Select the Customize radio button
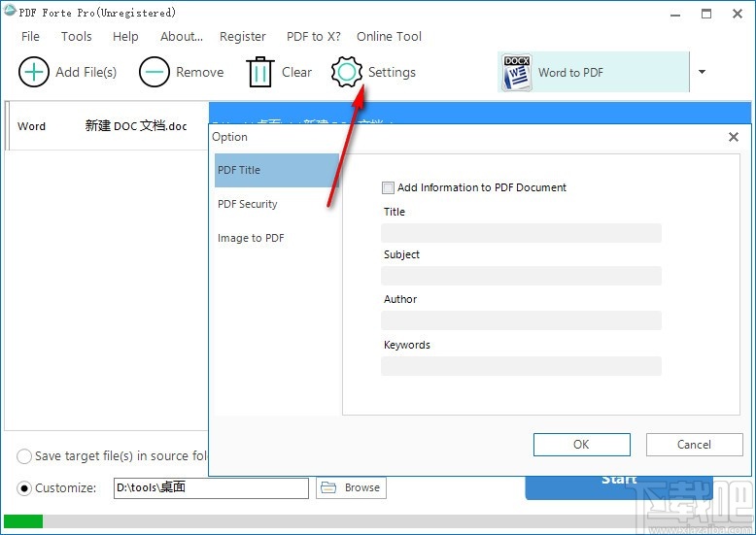The image size is (756, 535). [x=24, y=487]
